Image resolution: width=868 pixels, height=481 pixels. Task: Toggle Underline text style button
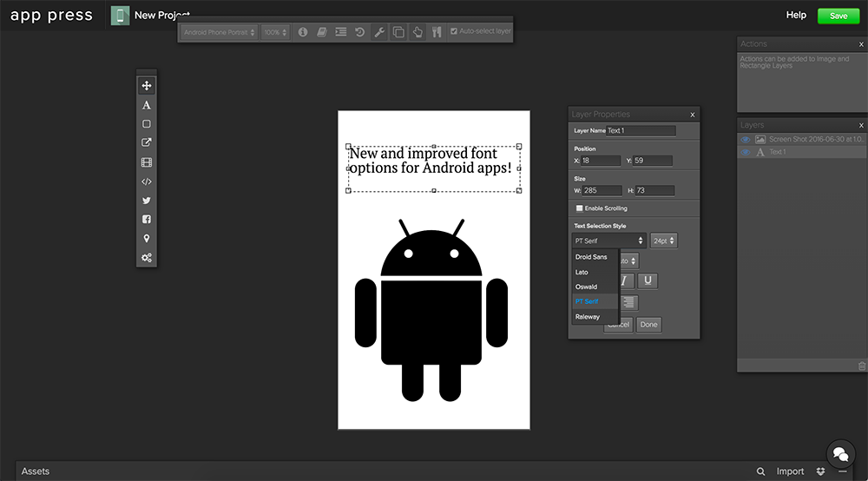(648, 280)
